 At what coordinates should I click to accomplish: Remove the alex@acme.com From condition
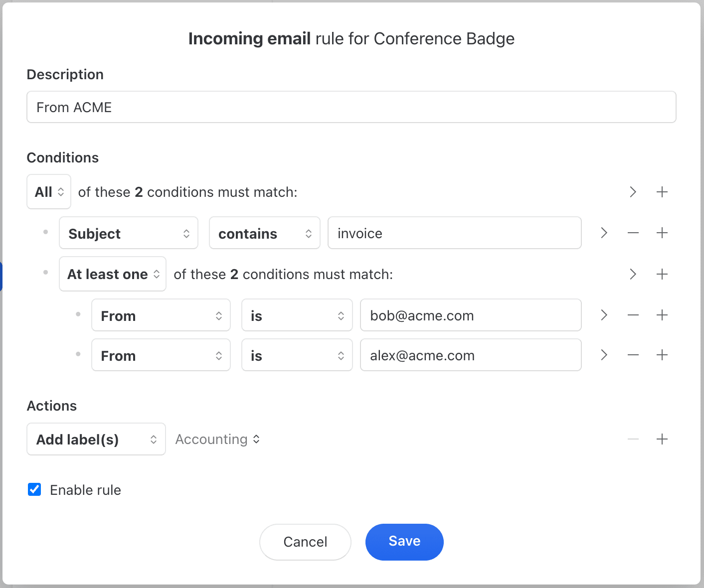coord(633,355)
